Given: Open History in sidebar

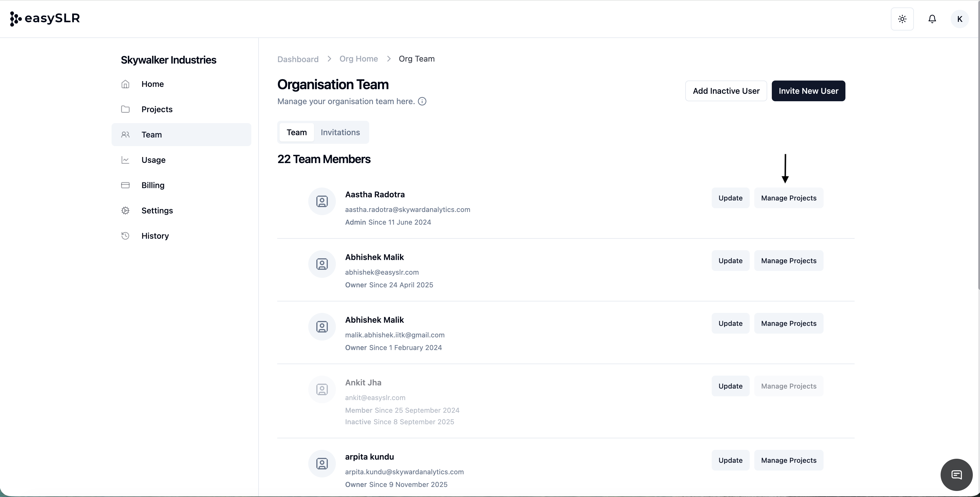Looking at the screenshot, I should point(155,236).
